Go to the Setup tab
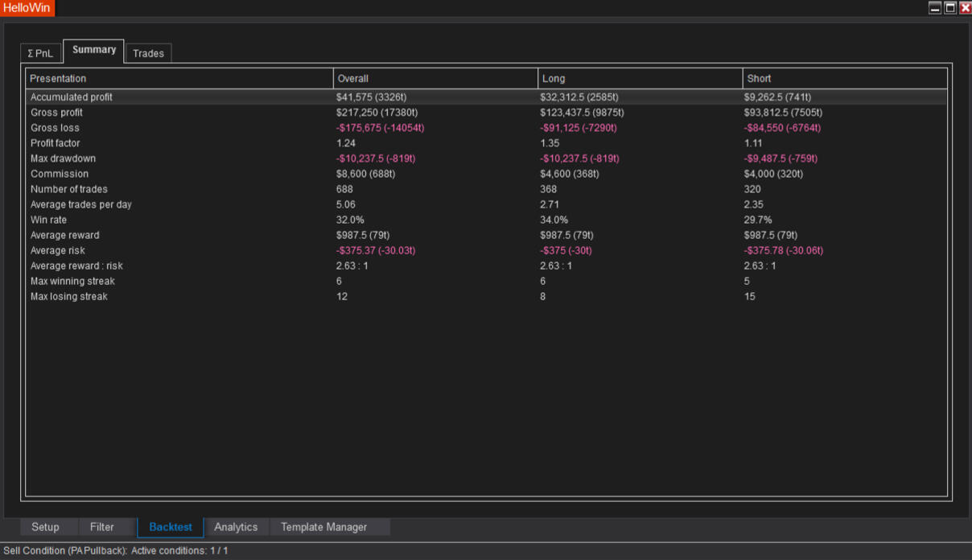The width and height of the screenshot is (972, 560). pos(45,527)
